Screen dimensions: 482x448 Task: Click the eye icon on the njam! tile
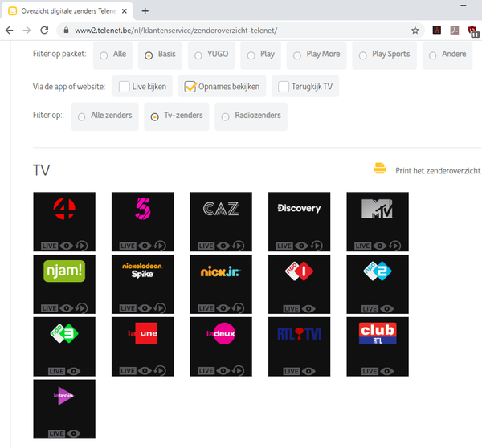click(x=67, y=308)
